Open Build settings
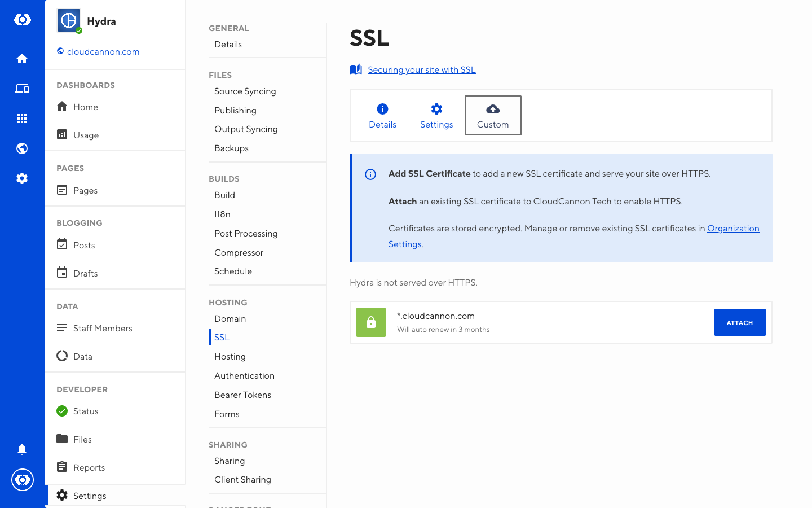The height and width of the screenshot is (508, 812). pos(224,195)
